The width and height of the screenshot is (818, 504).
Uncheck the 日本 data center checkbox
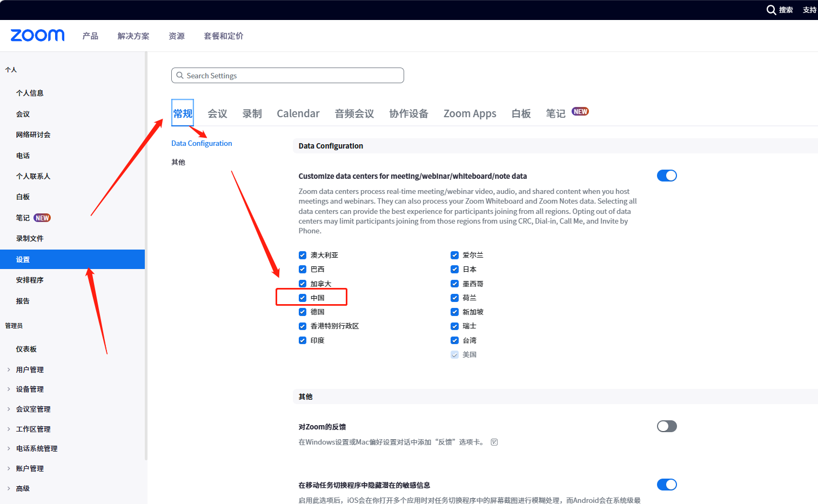pos(455,269)
